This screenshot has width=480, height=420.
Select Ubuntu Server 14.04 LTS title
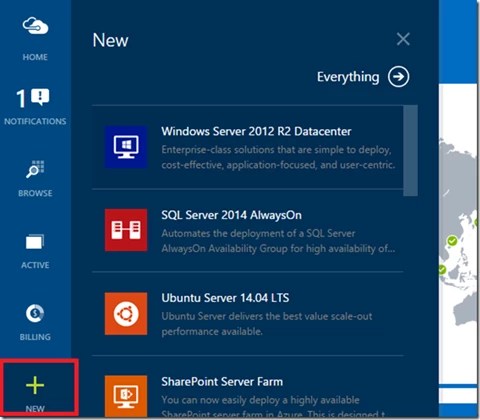225,298
